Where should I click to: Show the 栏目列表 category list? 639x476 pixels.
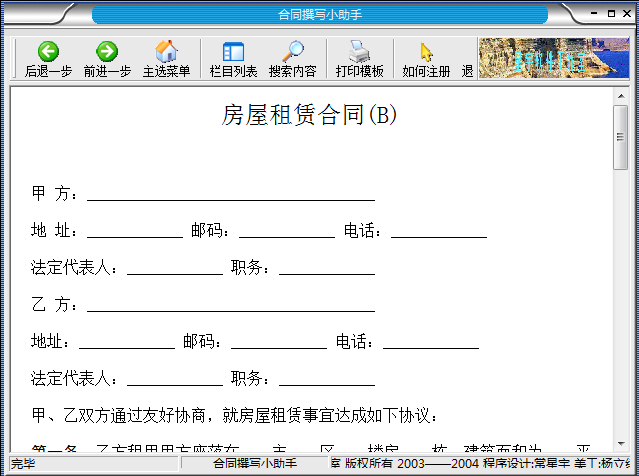[233, 52]
